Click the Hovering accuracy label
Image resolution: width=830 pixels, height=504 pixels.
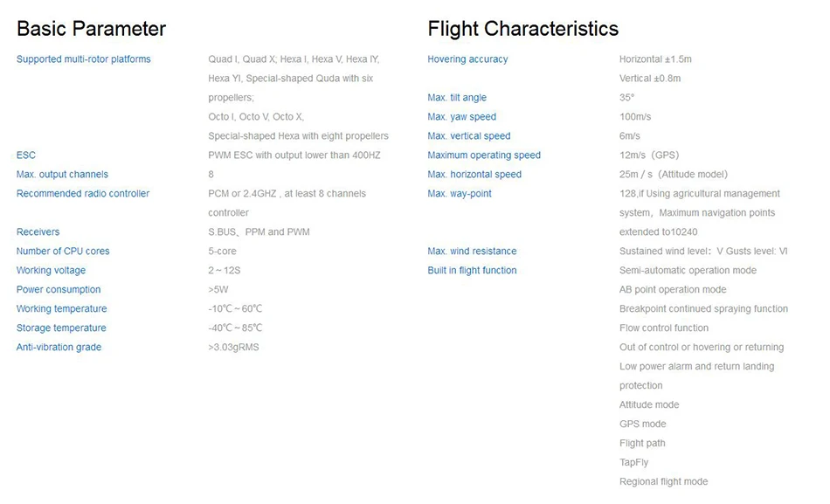click(468, 59)
